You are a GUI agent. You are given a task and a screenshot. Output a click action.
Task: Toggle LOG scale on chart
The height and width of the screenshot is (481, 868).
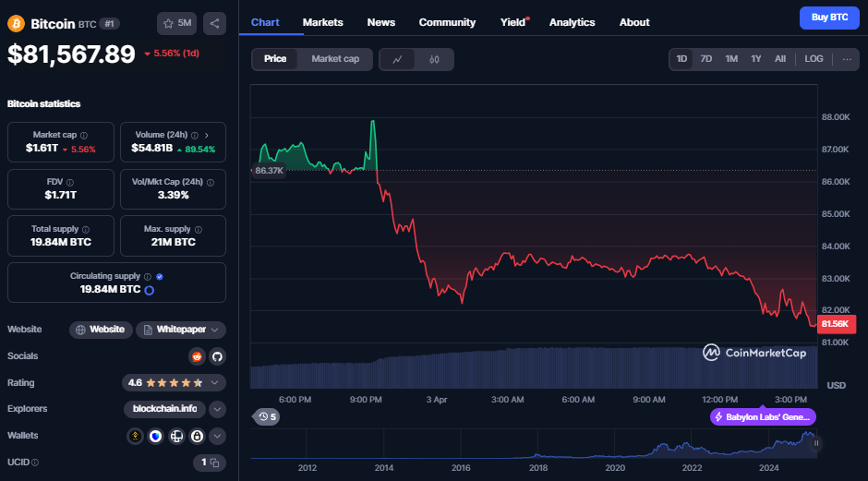coord(814,59)
